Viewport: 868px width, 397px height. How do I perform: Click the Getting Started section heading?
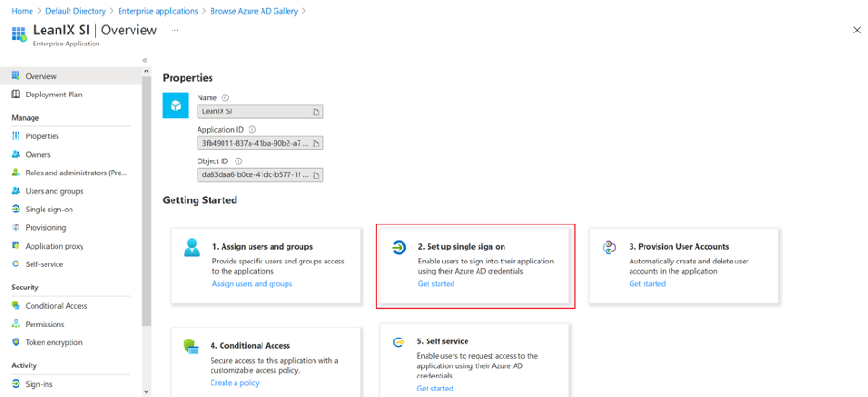pos(199,199)
